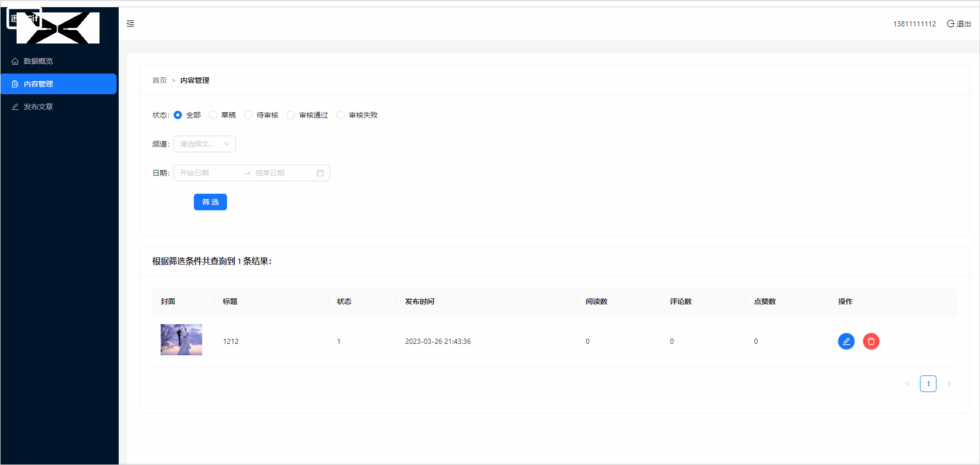Click the calendar icon in date field

[320, 173]
